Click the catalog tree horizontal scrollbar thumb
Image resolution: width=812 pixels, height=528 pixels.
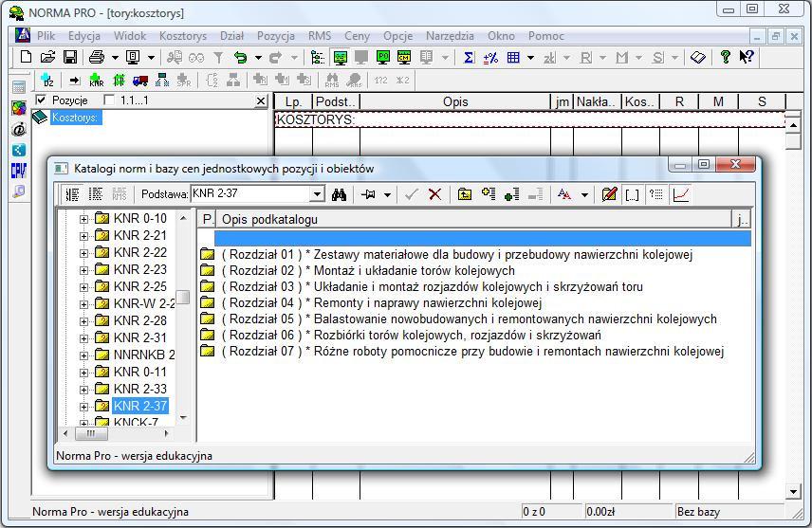pos(90,433)
